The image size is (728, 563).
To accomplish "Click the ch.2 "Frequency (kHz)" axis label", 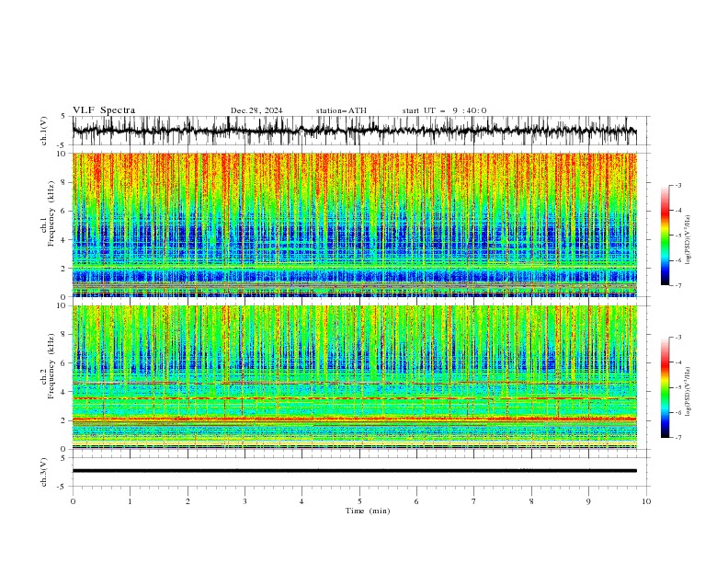I will coord(51,365).
